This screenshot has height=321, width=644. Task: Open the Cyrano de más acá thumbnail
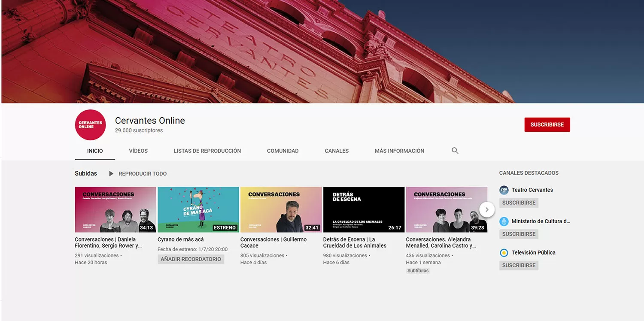(198, 209)
